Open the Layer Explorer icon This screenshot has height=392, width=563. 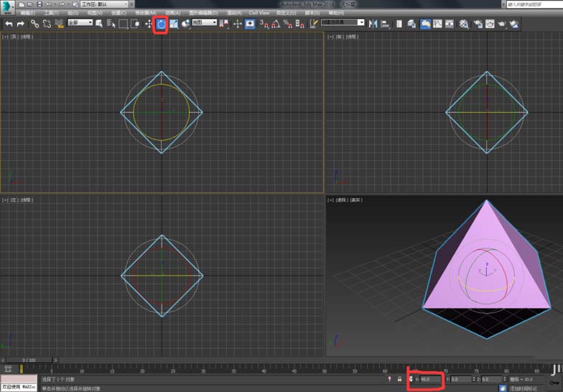[x=411, y=24]
